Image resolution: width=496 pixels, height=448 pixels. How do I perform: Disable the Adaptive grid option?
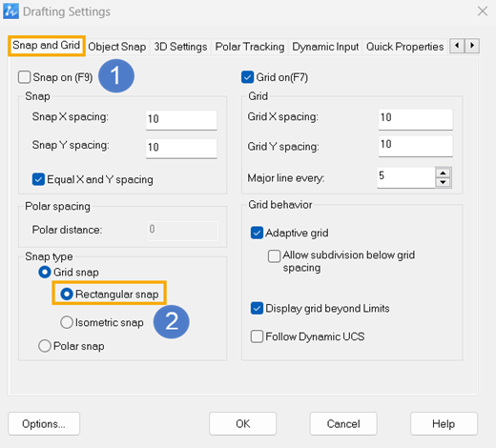pos(257,233)
